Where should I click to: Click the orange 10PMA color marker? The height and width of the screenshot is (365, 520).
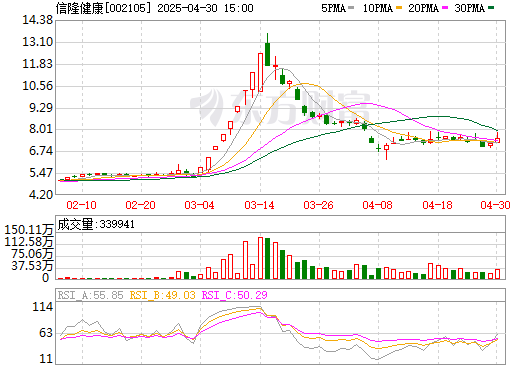pos(399,8)
